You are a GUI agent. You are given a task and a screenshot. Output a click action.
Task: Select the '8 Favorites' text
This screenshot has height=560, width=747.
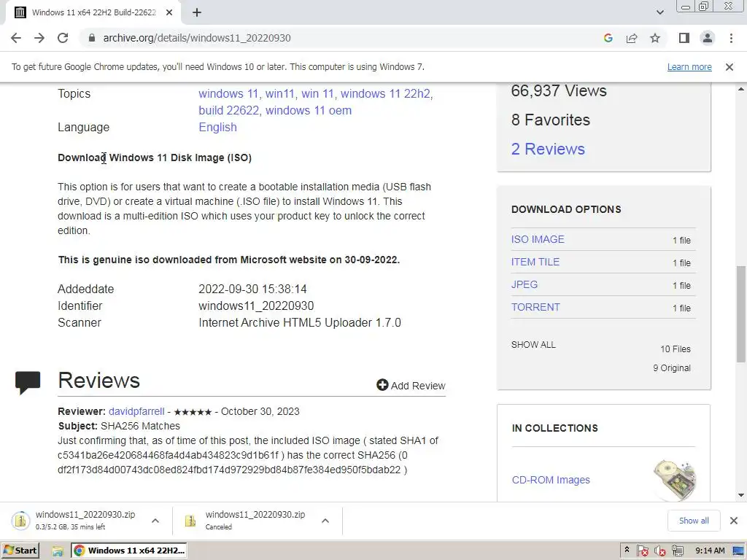pyautogui.click(x=550, y=120)
